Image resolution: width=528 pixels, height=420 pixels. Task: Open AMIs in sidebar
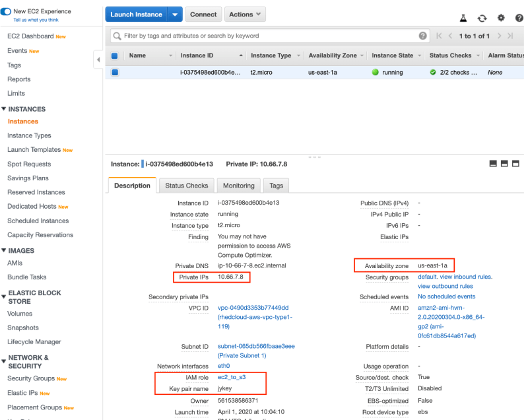click(x=15, y=263)
